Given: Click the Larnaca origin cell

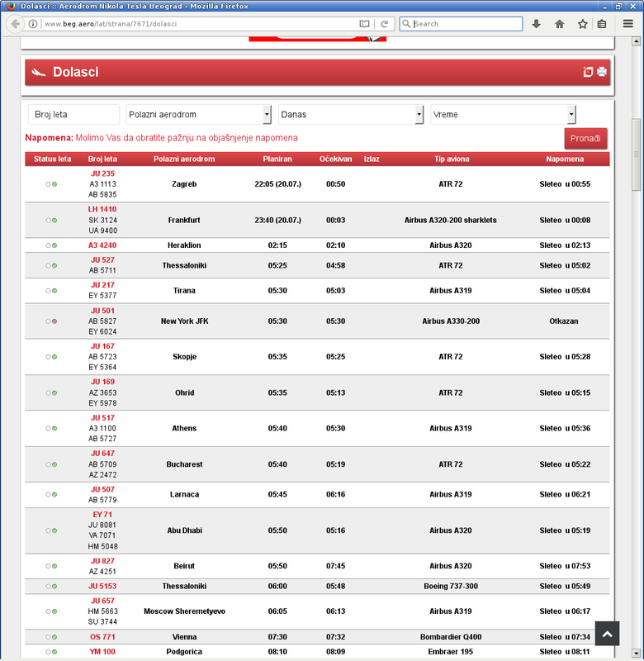Looking at the screenshot, I should [184, 494].
